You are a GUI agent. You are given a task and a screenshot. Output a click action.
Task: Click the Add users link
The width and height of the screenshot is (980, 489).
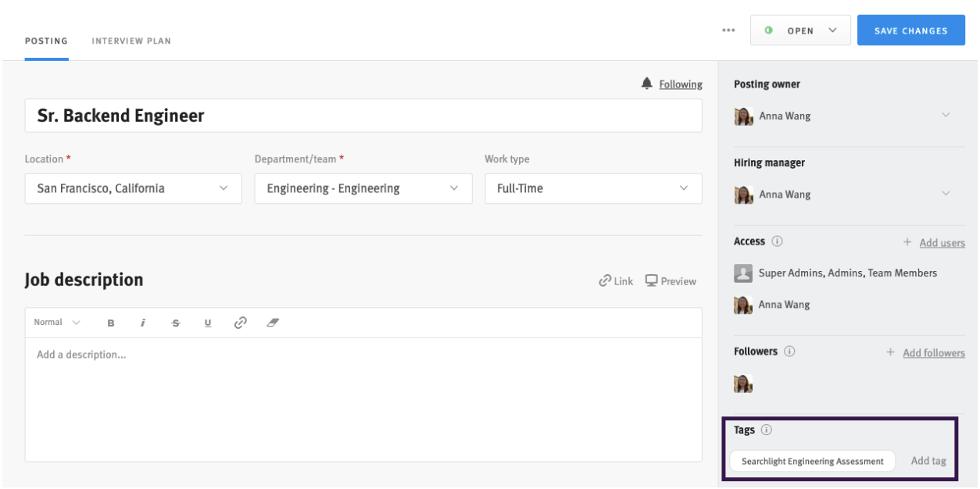coord(942,243)
